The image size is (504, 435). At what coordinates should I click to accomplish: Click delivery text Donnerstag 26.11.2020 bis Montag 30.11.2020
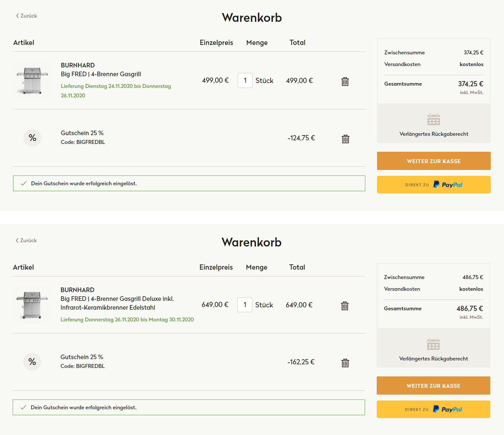coord(127,319)
